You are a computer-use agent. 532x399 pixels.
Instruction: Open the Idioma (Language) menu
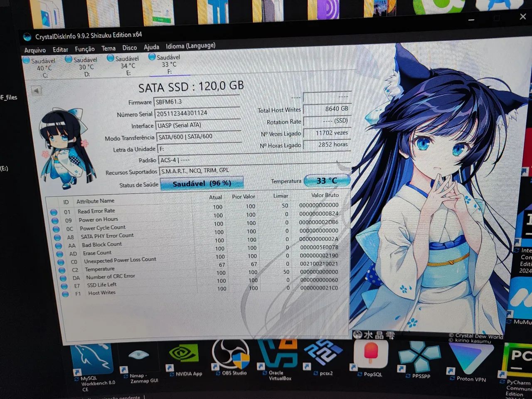point(190,46)
